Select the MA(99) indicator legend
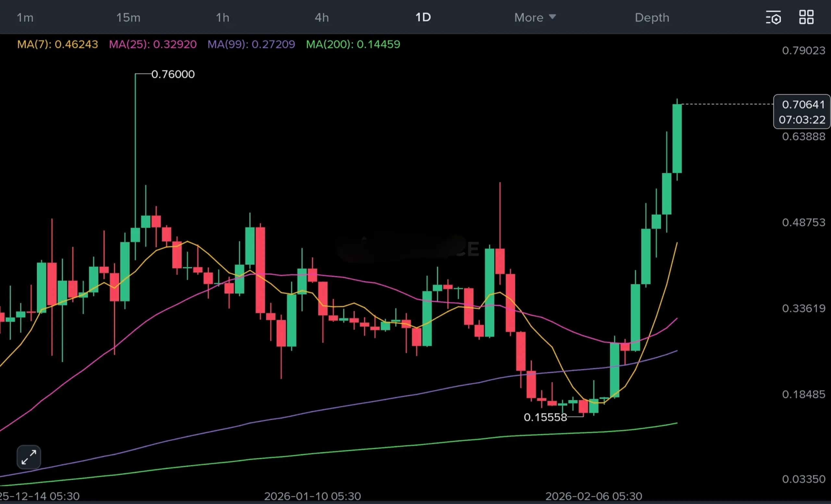This screenshot has height=504, width=831. point(251,44)
